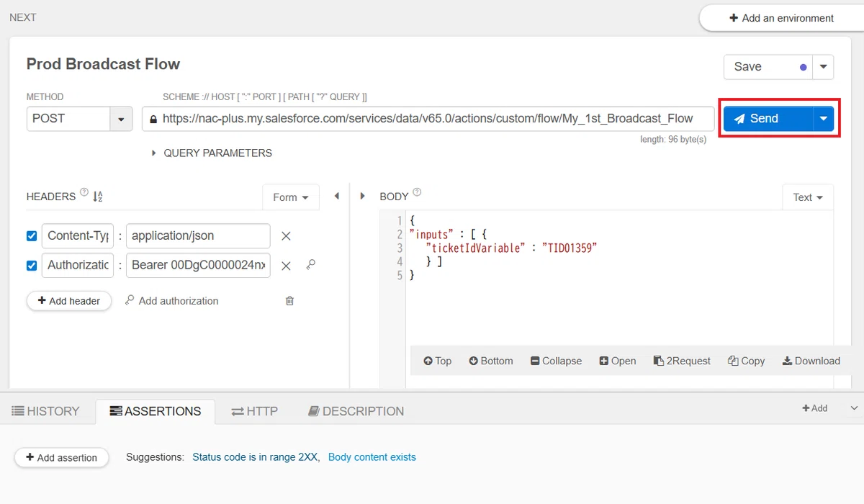Switch to the ASSERTIONS tab
This screenshot has height=504, width=864.
coord(156,411)
